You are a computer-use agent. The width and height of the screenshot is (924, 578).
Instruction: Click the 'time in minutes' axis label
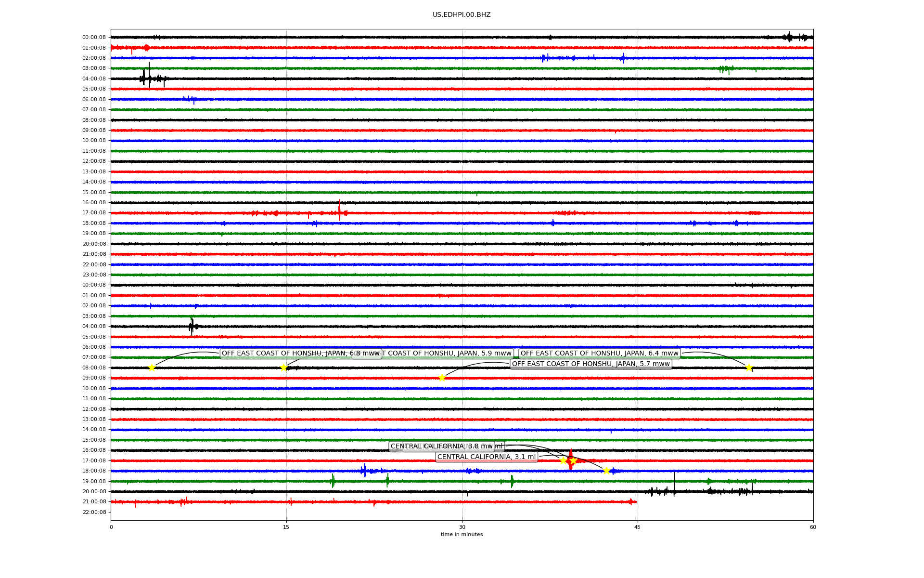462,534
